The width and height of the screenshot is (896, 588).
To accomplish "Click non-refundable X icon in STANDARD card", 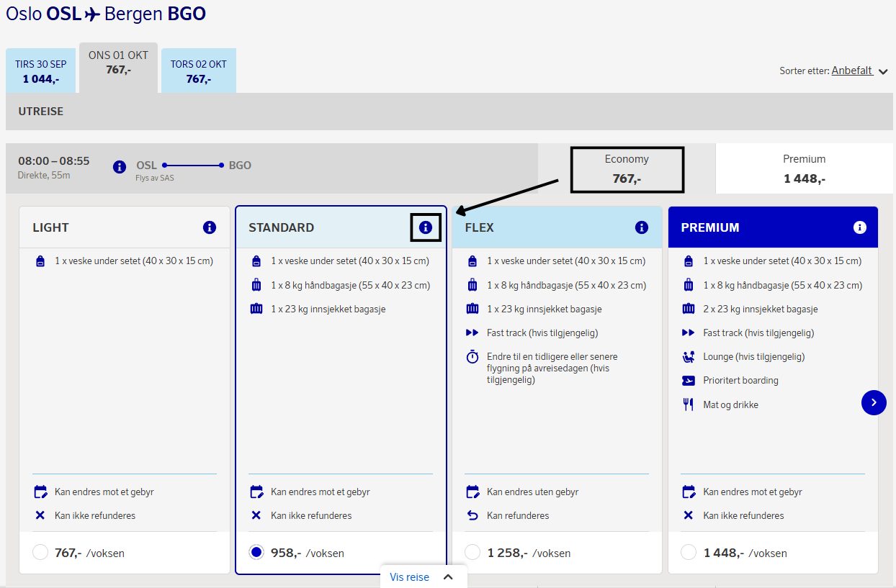I will click(256, 515).
